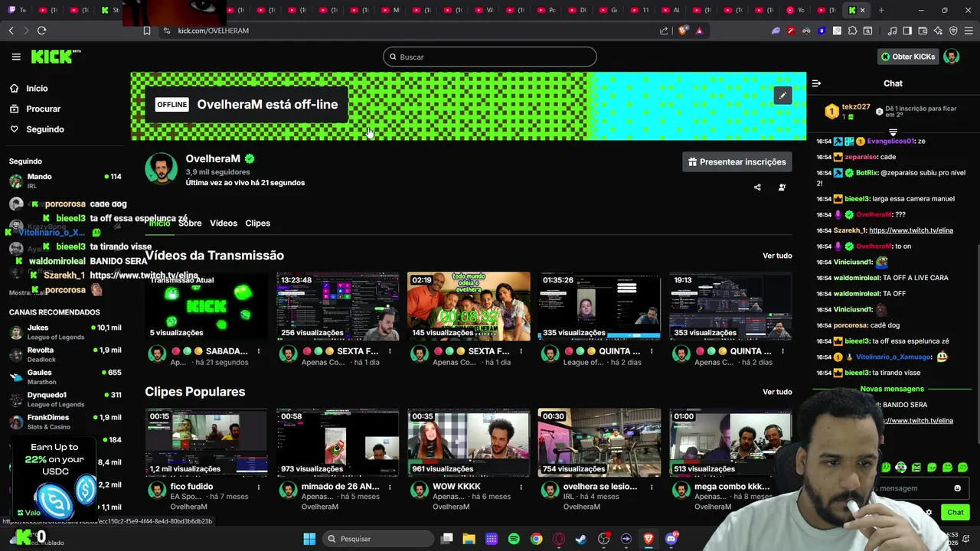The image size is (980, 551).
Task: Share the OvelheraM channel
Action: point(757,187)
